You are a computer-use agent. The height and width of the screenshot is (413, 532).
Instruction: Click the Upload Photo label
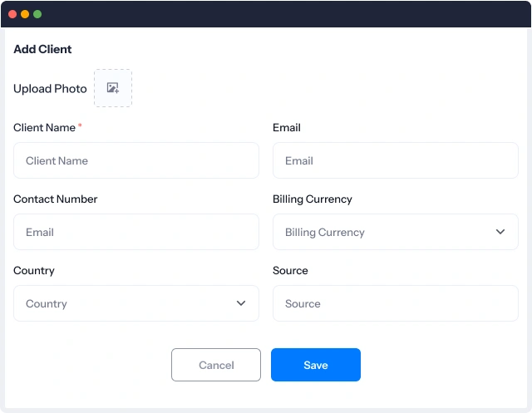click(x=50, y=89)
